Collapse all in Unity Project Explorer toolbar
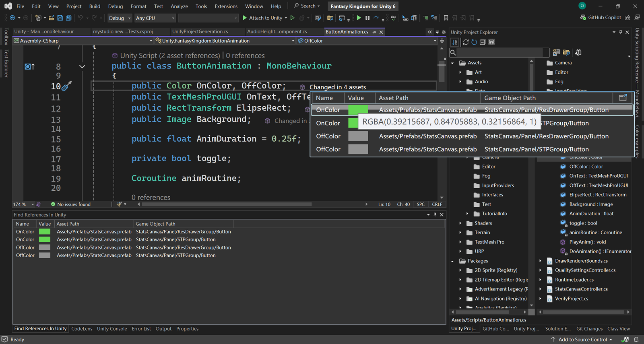The image size is (644, 344). click(483, 42)
